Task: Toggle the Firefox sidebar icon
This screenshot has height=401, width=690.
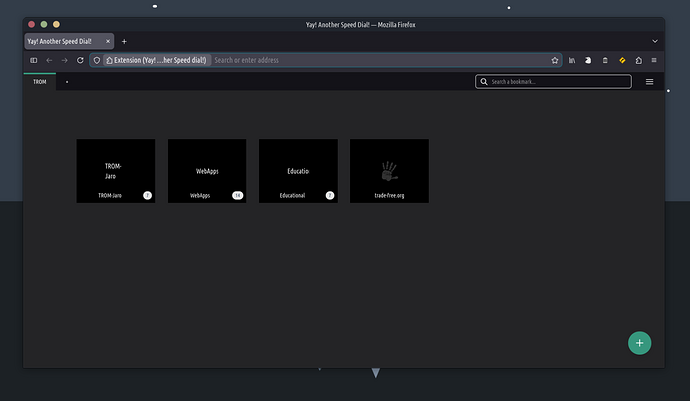Action: tap(33, 60)
